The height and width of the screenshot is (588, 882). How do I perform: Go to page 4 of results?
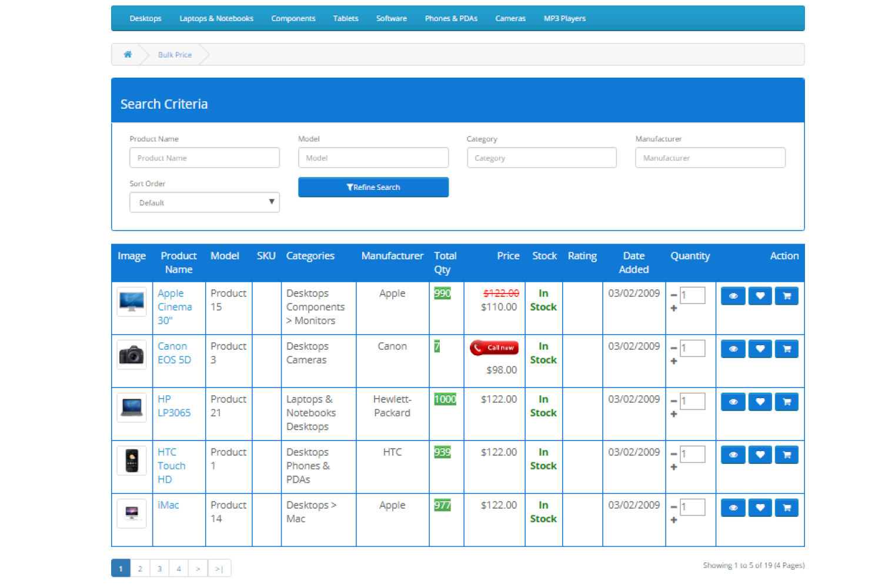point(179,568)
